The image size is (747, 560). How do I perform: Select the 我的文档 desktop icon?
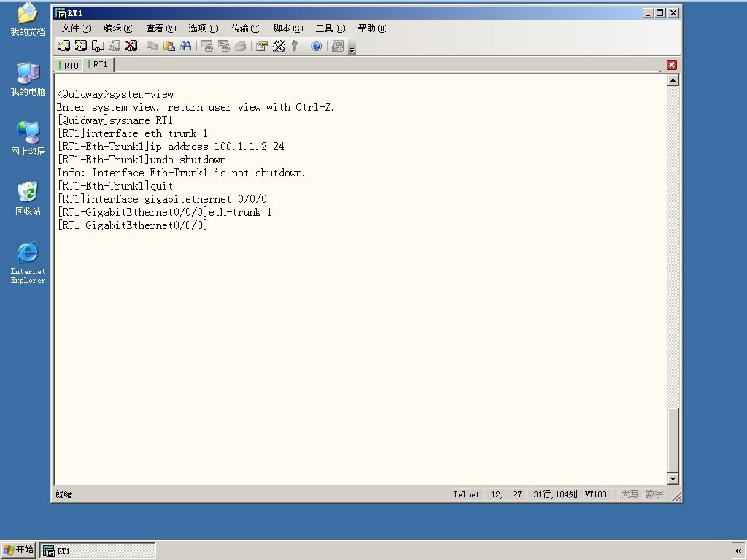[28, 20]
